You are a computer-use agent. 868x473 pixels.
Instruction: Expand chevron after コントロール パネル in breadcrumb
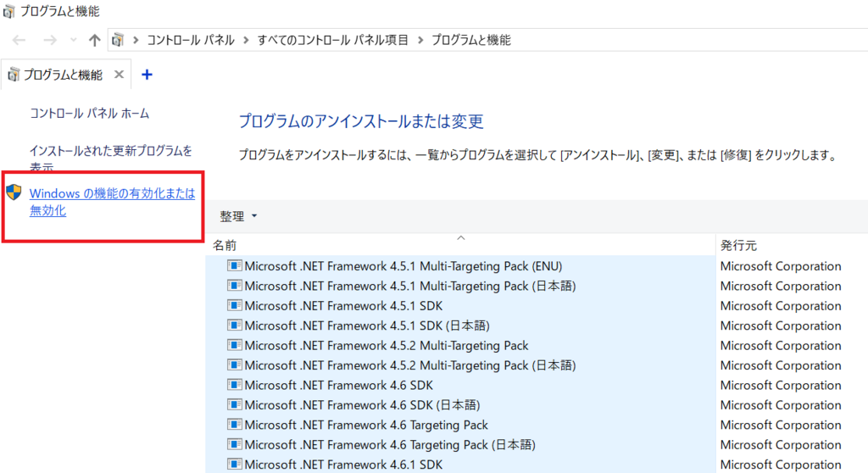[x=246, y=40]
